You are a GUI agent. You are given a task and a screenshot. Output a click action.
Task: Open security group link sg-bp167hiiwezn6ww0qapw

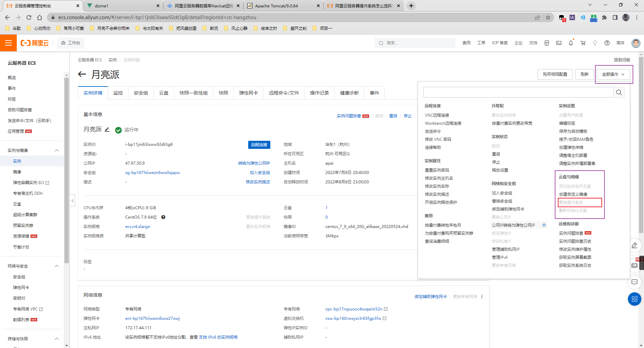[x=153, y=173]
